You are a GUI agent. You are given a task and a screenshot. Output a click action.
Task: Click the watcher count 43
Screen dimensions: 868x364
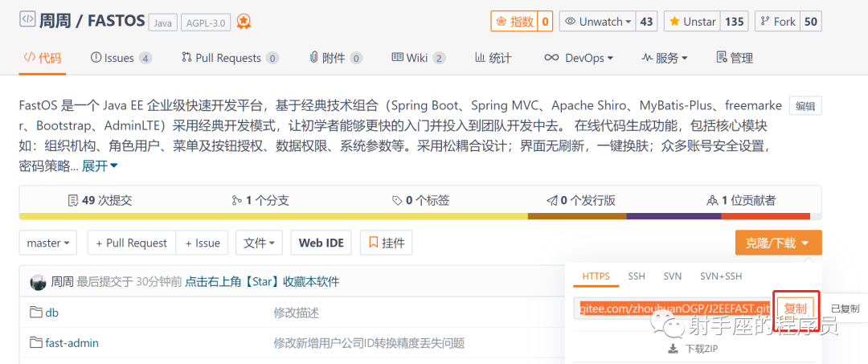pos(646,22)
